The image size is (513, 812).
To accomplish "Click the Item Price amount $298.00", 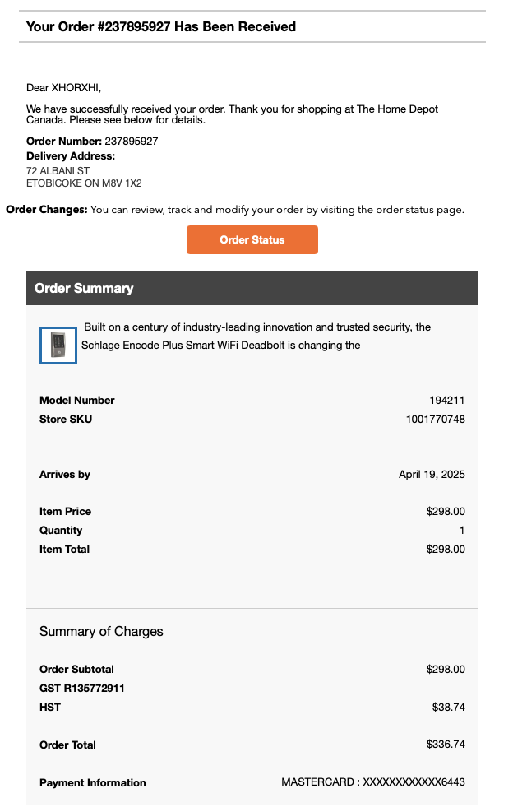I will (x=445, y=512).
